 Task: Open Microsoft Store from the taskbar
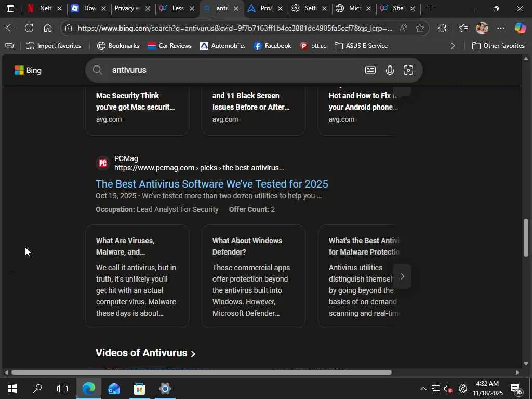139,389
